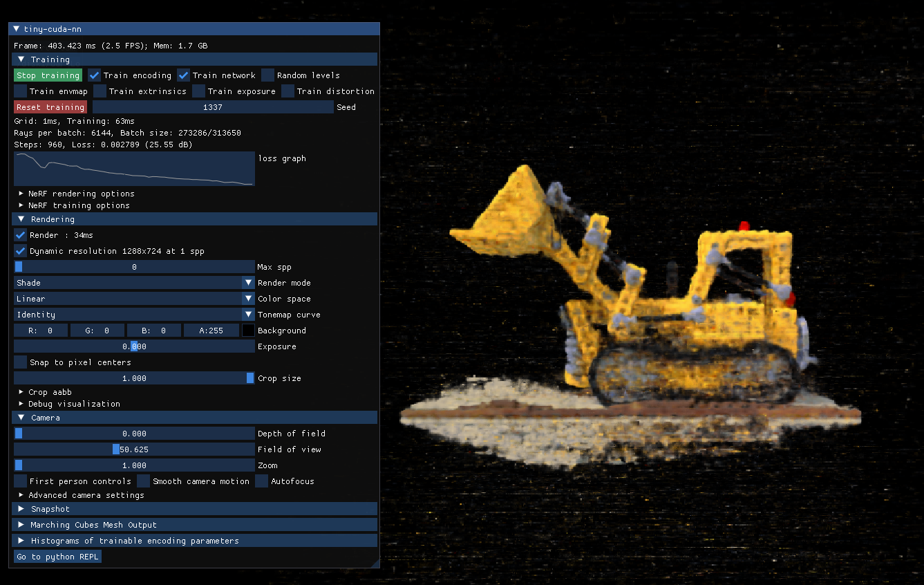Click the Field of view slider

[x=134, y=449]
